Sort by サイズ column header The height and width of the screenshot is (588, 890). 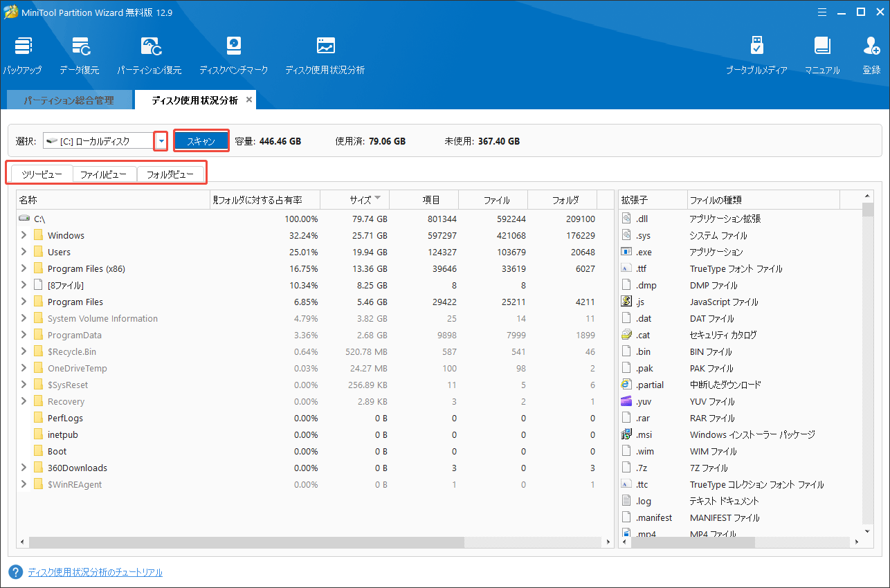[355, 200]
